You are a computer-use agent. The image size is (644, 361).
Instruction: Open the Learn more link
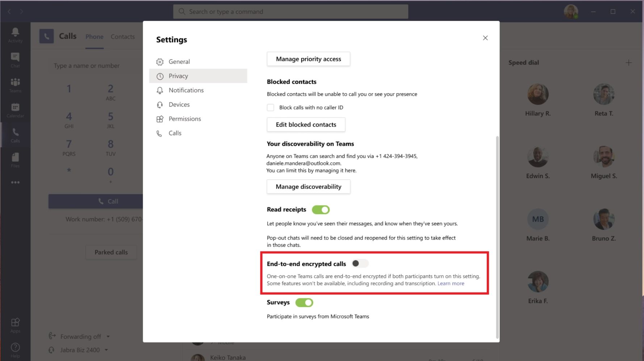click(451, 283)
